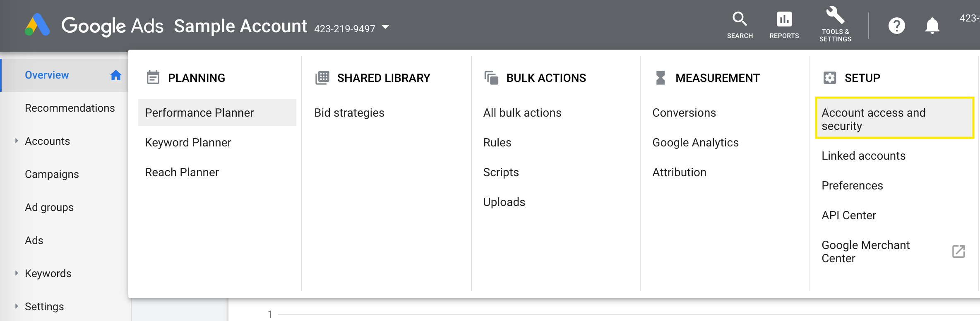Open Attribution under Measurement
Viewport: 980px width, 321px height.
click(679, 172)
